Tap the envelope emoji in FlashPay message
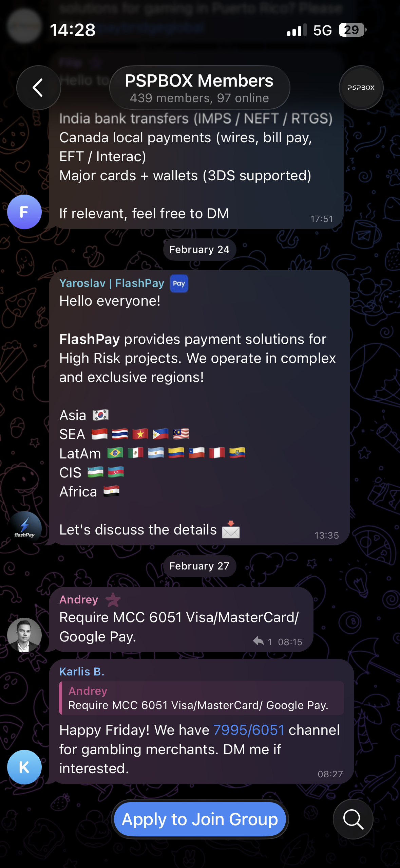Screen dimensions: 400x868 coord(231,529)
